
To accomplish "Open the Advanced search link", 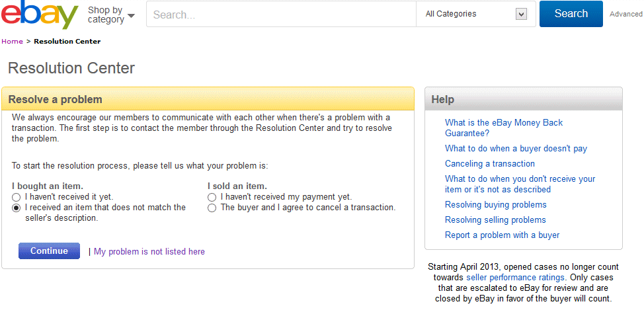I will coord(625,14).
